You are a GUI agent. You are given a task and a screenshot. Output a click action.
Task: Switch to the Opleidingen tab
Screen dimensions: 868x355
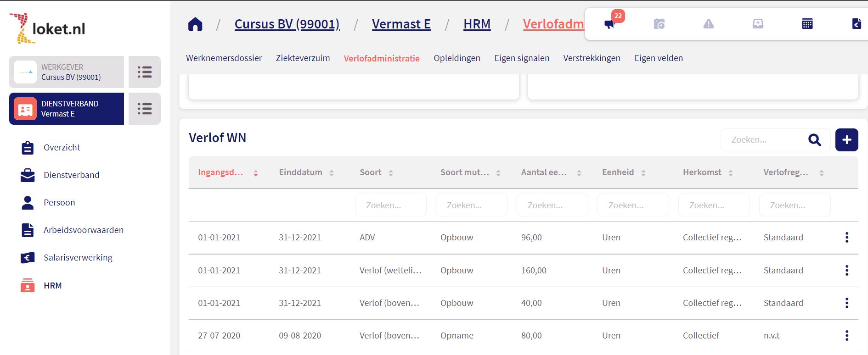click(457, 58)
